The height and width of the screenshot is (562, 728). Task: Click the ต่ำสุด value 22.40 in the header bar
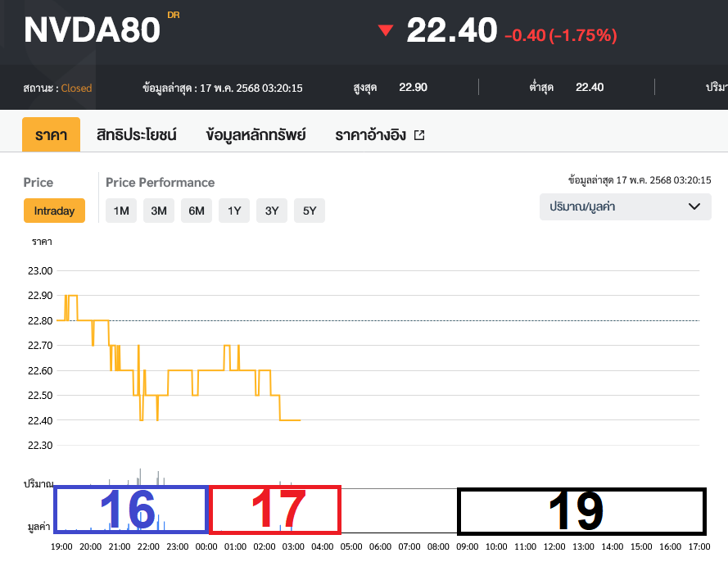(x=590, y=88)
